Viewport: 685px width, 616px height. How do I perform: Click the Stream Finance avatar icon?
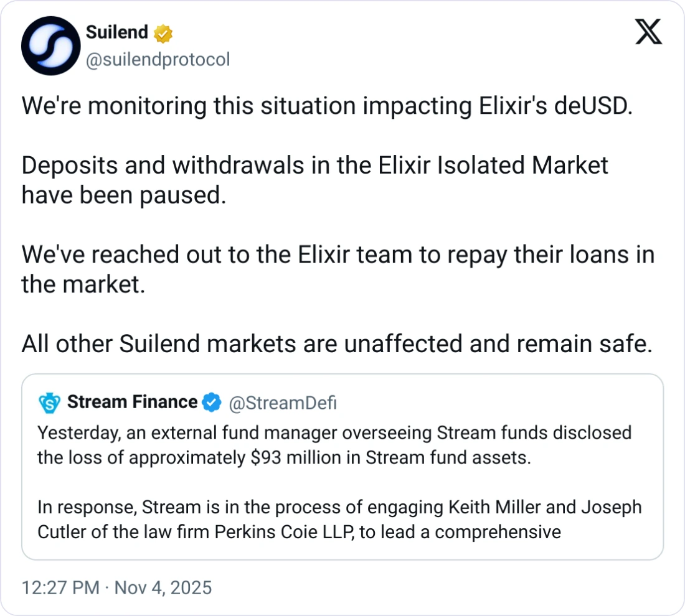click(49, 403)
